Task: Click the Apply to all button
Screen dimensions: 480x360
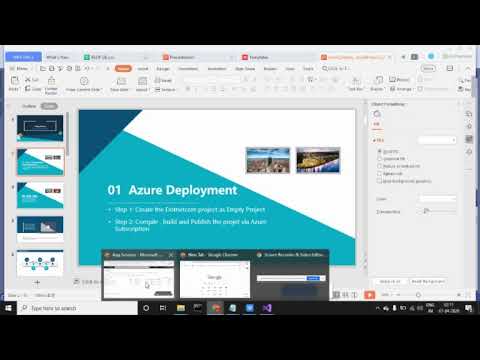Action: pos(390,282)
